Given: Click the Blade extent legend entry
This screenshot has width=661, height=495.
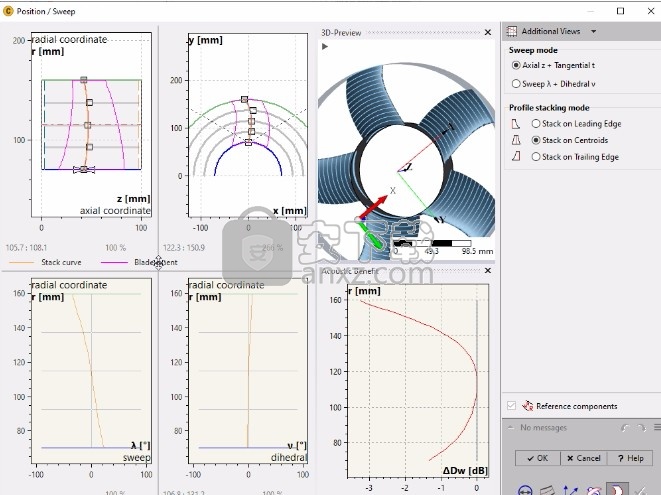Looking at the screenshot, I should point(139,262).
